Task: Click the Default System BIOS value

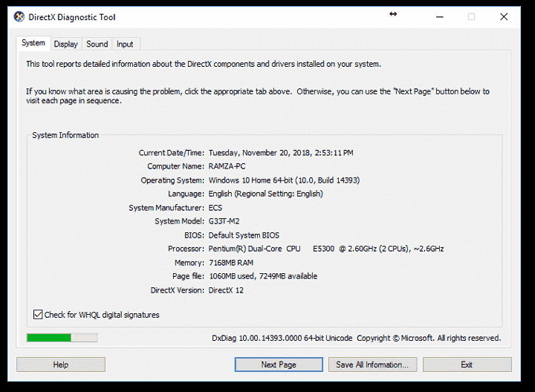Action: pos(244,235)
